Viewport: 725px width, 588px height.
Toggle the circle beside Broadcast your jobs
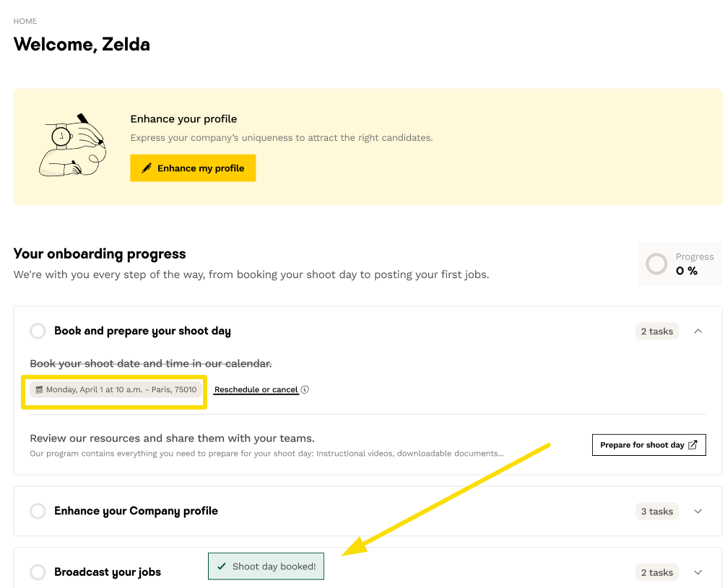[x=38, y=573]
